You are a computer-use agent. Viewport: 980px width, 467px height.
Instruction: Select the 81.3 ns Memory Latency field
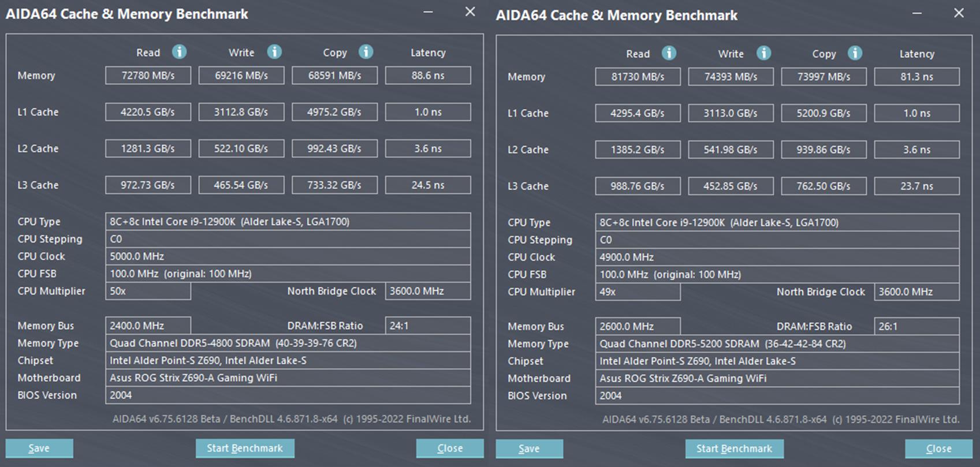click(916, 77)
